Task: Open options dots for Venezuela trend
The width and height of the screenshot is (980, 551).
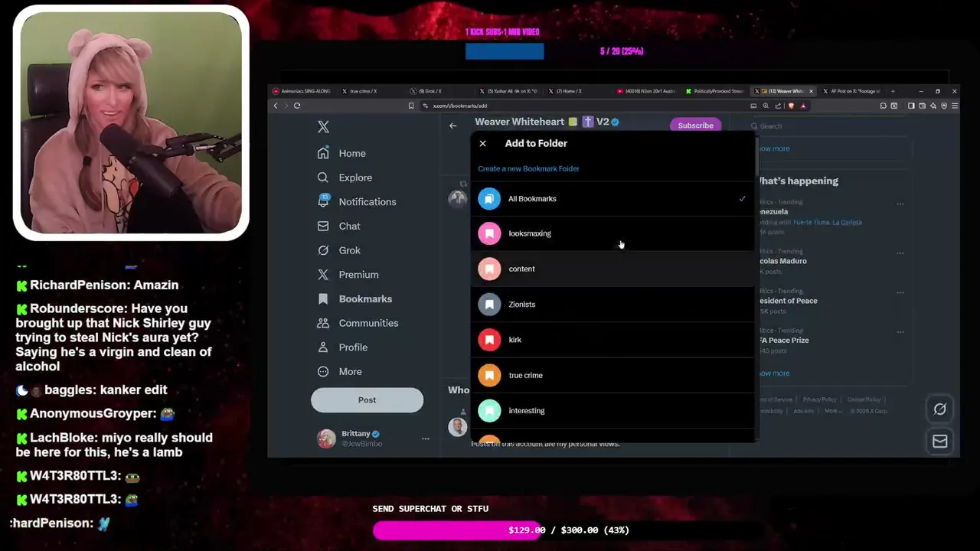Action: click(x=900, y=204)
